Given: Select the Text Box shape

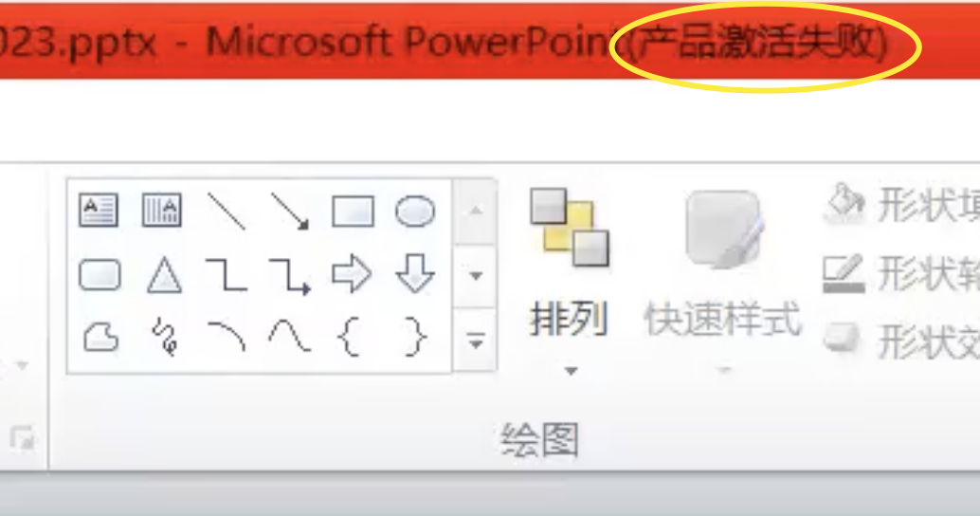Looking at the screenshot, I should [x=99, y=211].
